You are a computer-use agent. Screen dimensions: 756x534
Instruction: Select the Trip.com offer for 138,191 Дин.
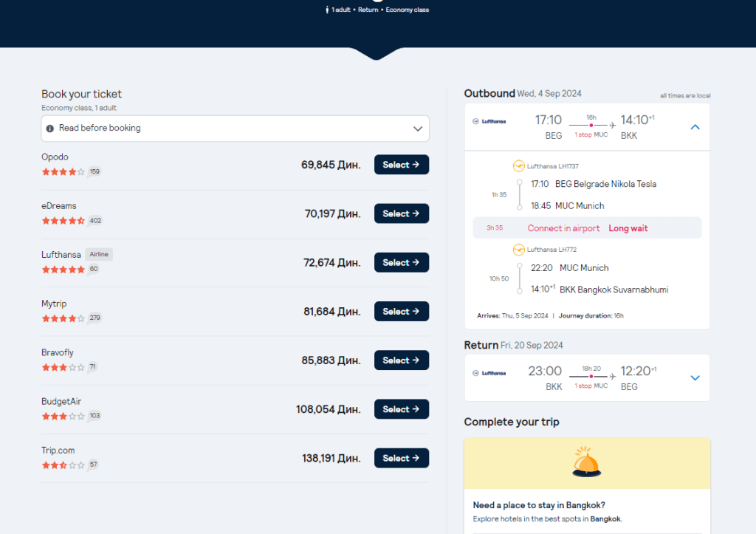coord(401,458)
